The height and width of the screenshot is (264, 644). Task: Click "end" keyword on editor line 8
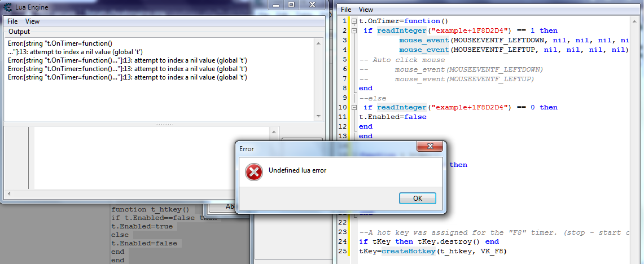click(x=366, y=88)
